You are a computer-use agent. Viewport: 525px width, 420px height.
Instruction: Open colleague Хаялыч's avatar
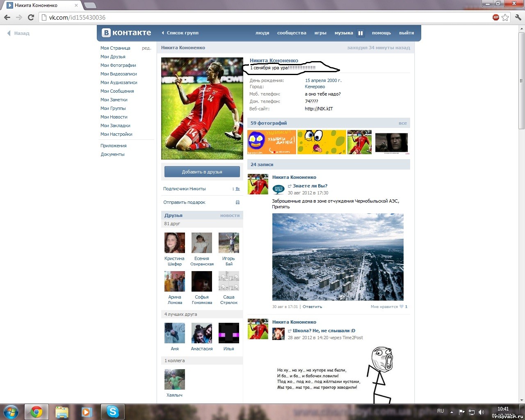click(x=175, y=379)
